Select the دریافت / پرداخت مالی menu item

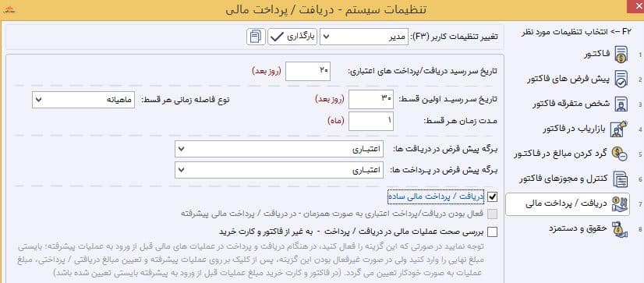567,204
